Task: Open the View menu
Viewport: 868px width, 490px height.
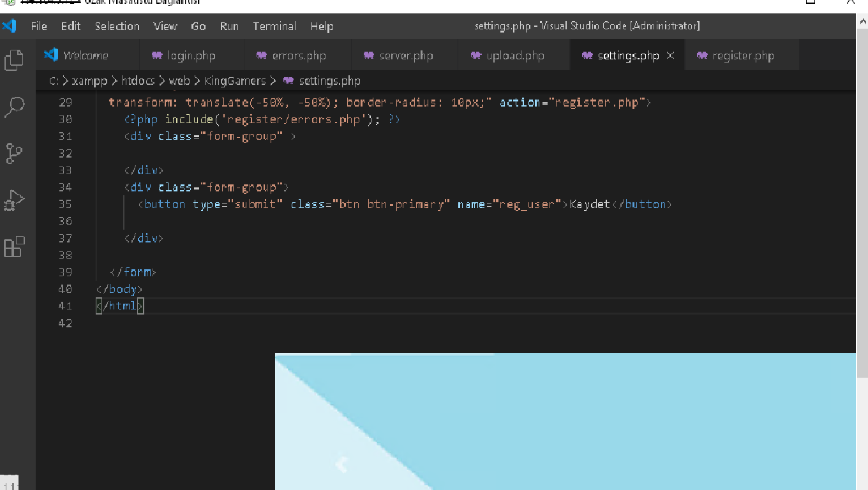Action: point(165,26)
